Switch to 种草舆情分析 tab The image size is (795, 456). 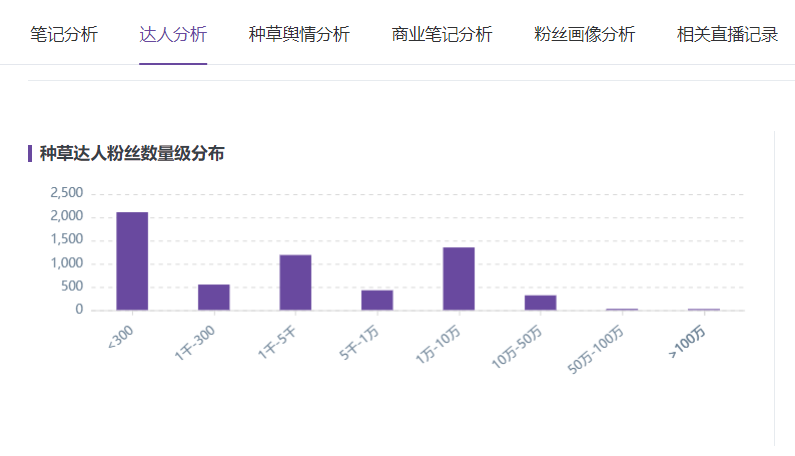coord(299,35)
